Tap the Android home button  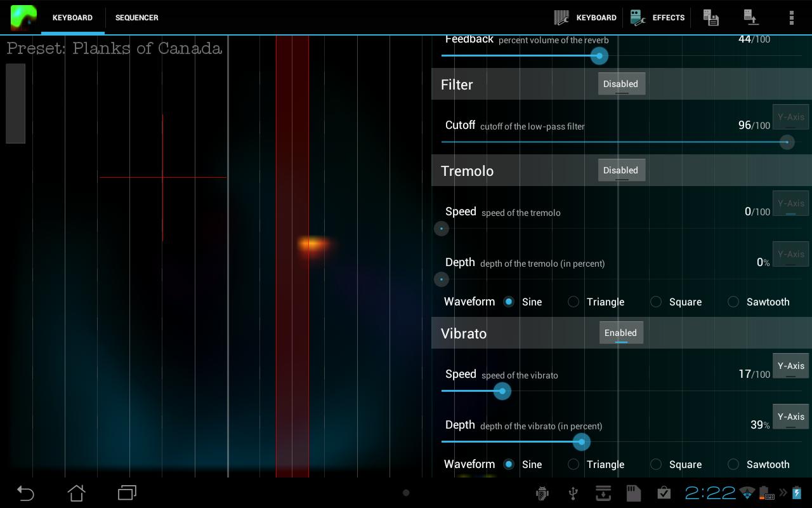pos(76,493)
